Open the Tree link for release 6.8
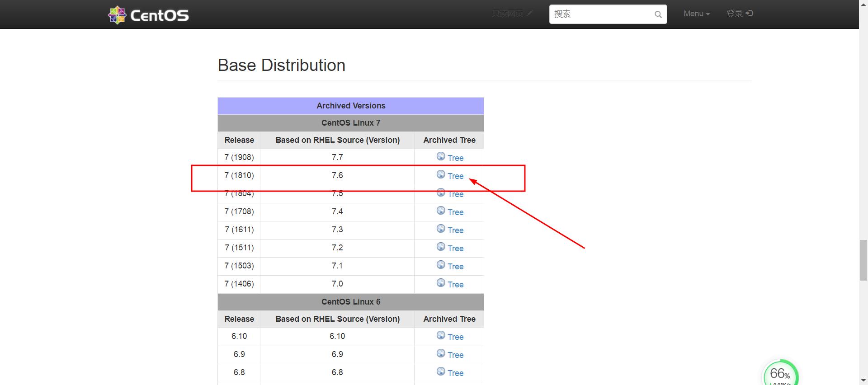This screenshot has height=385, width=868. click(x=456, y=373)
